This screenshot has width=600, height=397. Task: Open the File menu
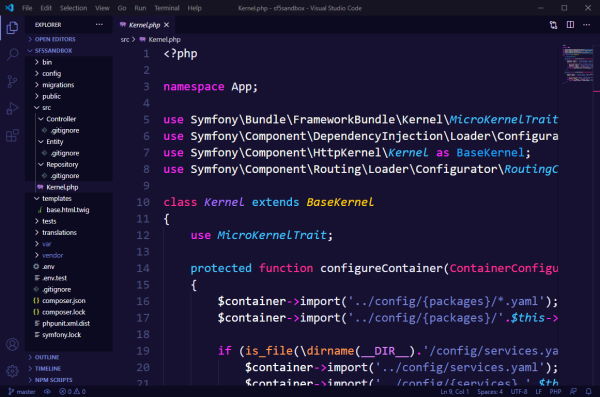[x=27, y=8]
